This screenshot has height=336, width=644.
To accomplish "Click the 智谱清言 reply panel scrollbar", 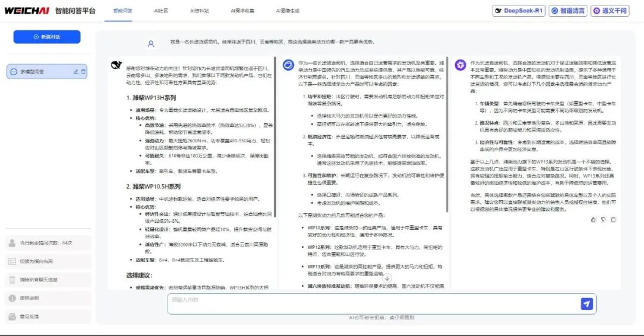I will (x=447, y=136).
